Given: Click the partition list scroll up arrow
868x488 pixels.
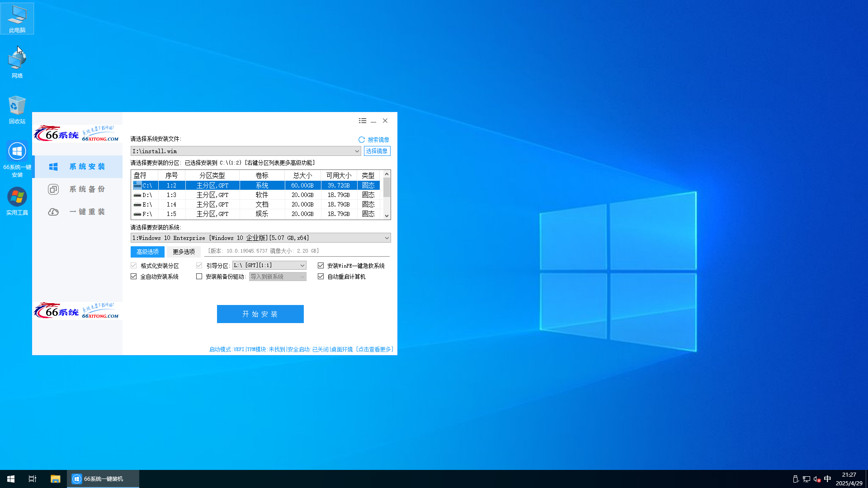Looking at the screenshot, I should click(x=387, y=174).
